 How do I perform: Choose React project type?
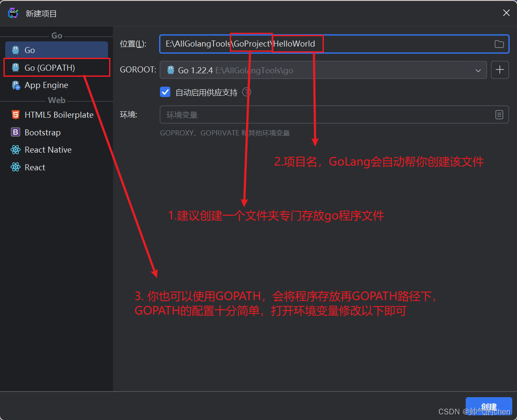point(56,167)
